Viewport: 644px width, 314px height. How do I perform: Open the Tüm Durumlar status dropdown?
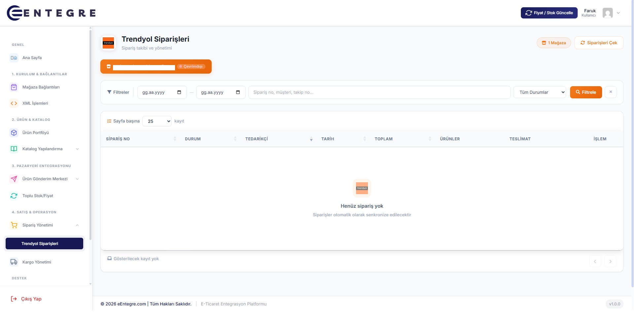(x=540, y=92)
